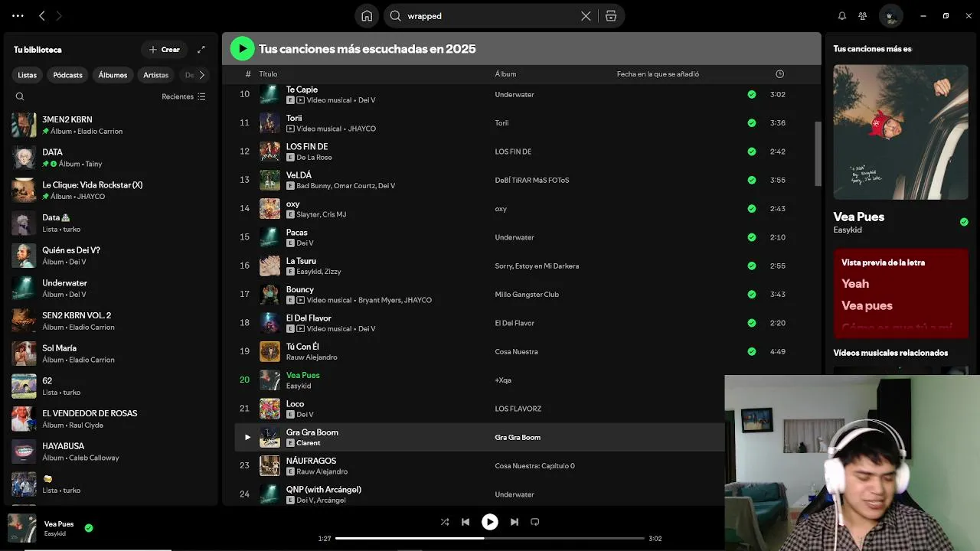Skip to next track
Viewport: 980px width, 551px height.
click(514, 522)
